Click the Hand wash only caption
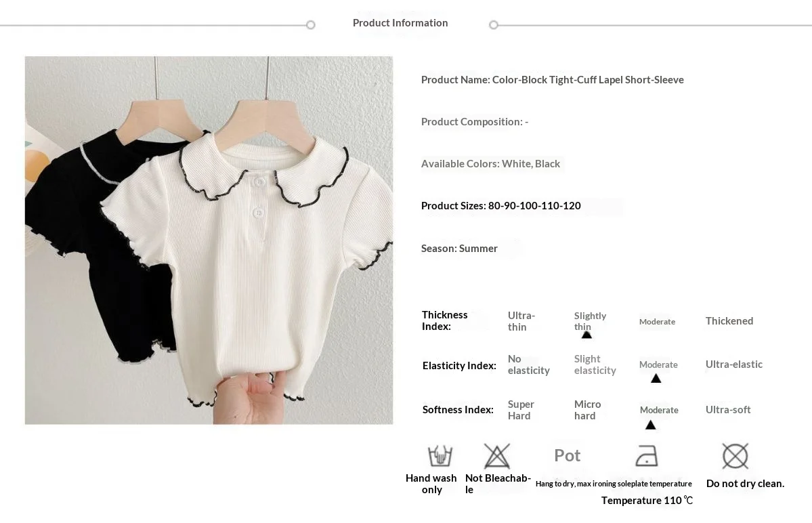This screenshot has width=812, height=523. click(x=431, y=484)
